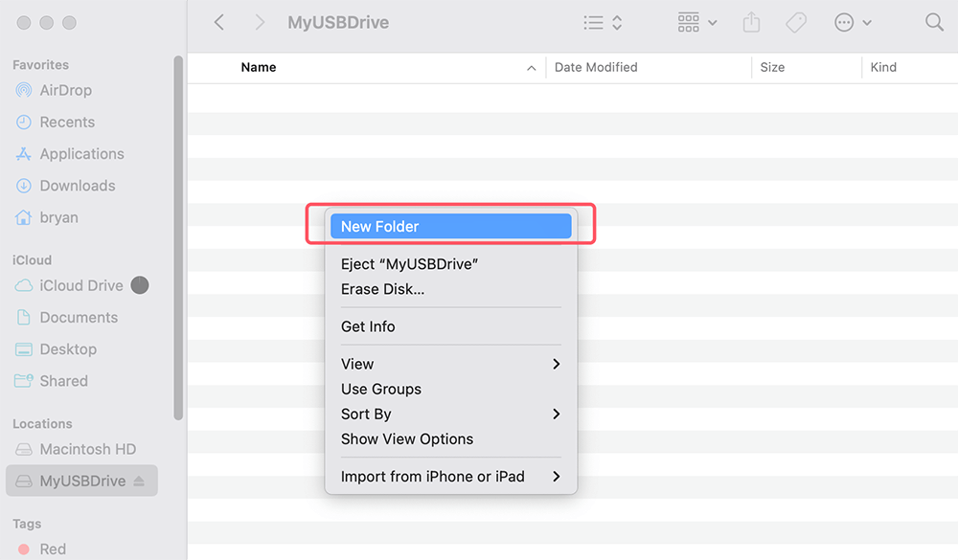Open the Applications folder in the sidebar
This screenshot has height=560, width=958.
click(x=80, y=153)
